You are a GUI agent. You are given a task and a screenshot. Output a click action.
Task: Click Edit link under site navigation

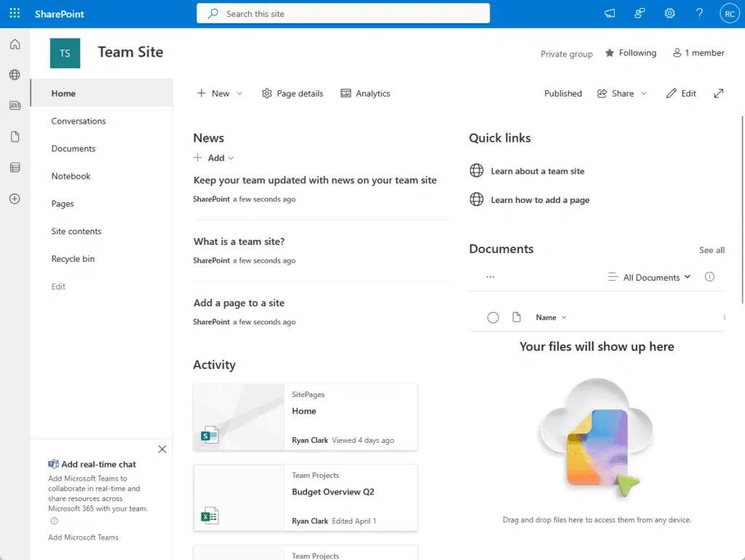(58, 287)
